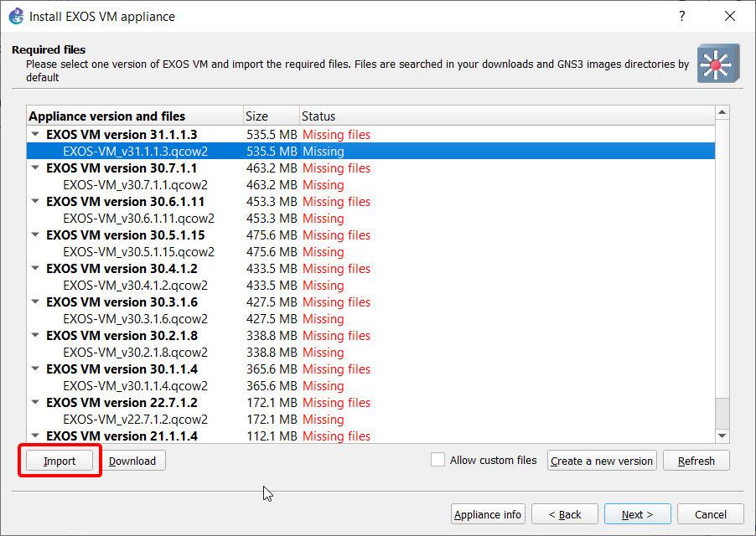The width and height of the screenshot is (756, 536).
Task: Proceed with the Next button
Action: pyautogui.click(x=637, y=514)
